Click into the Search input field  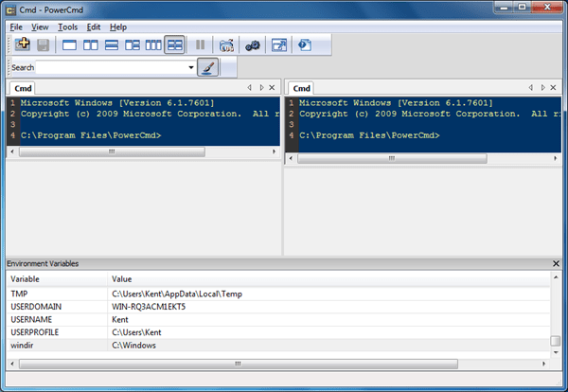point(112,67)
